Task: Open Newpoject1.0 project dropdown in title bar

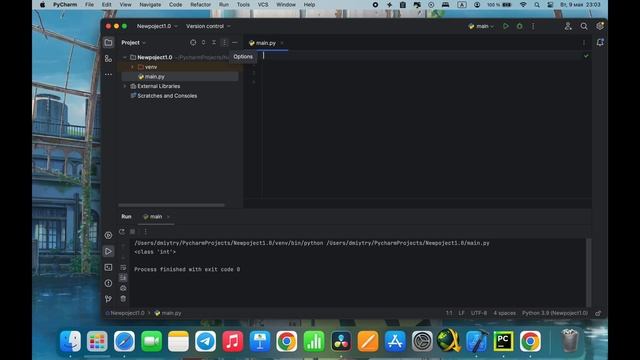Action: pos(157,26)
